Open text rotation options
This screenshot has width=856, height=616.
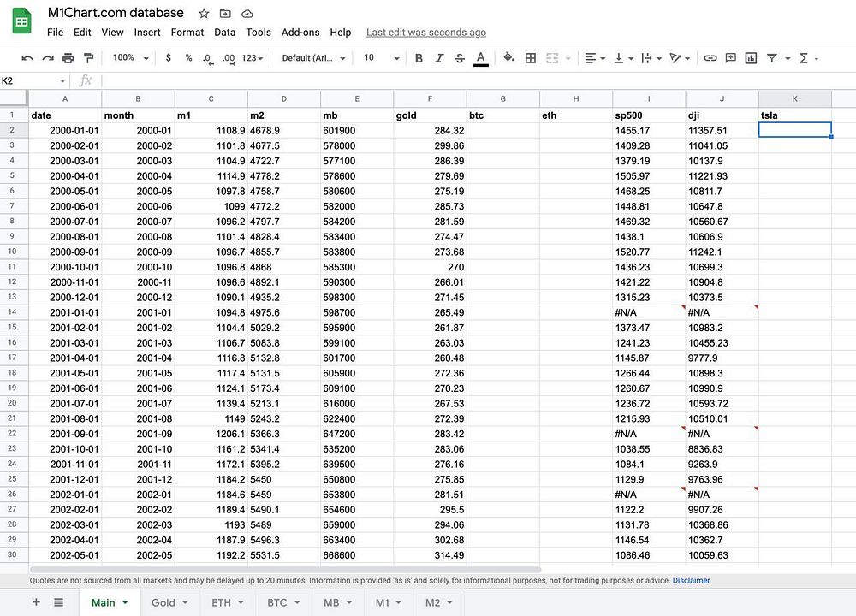680,58
